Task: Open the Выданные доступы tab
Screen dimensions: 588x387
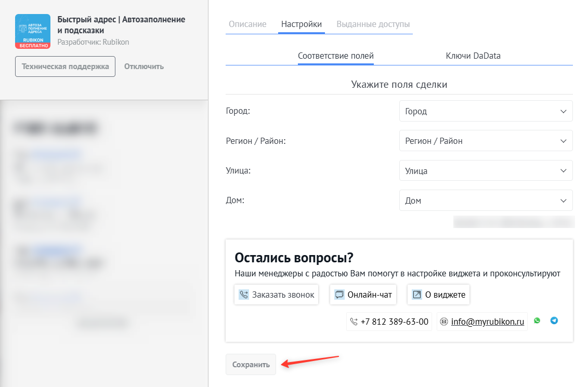Action: coord(373,24)
